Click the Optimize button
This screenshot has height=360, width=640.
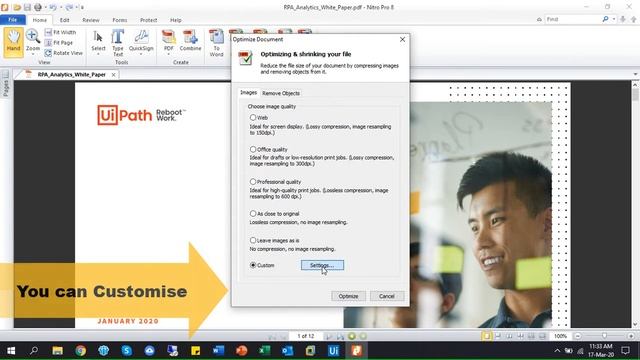(348, 296)
